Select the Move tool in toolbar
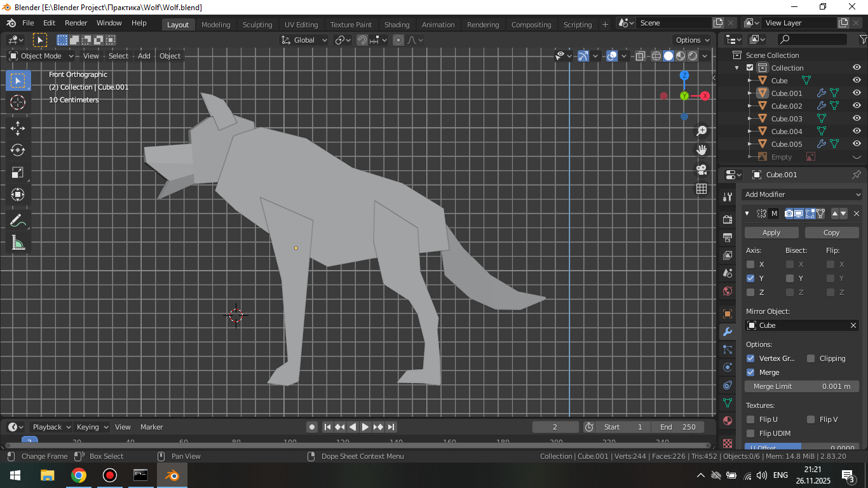 pos(18,128)
